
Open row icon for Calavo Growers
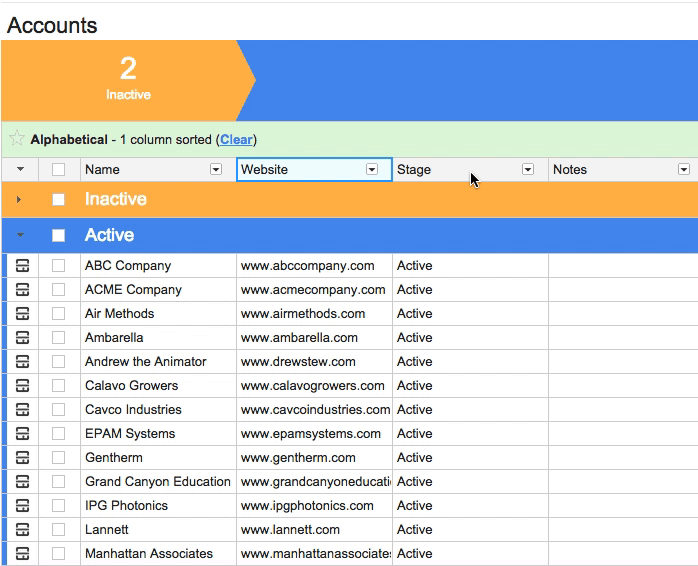[x=22, y=386]
